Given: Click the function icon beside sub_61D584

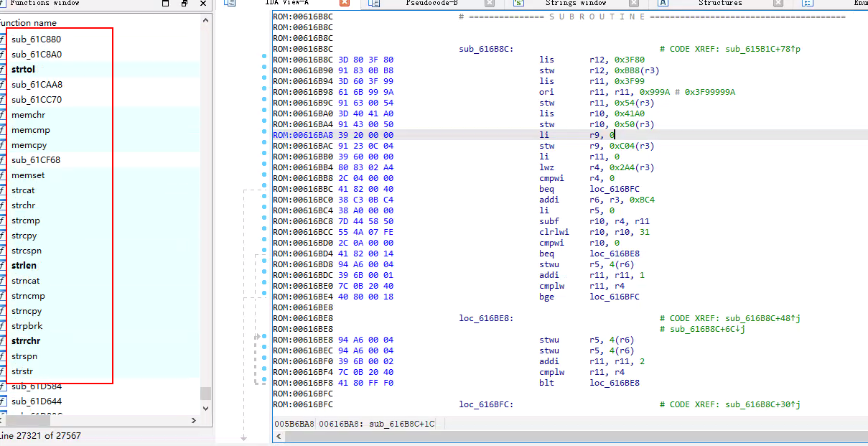Looking at the screenshot, I should pyautogui.click(x=3, y=386).
